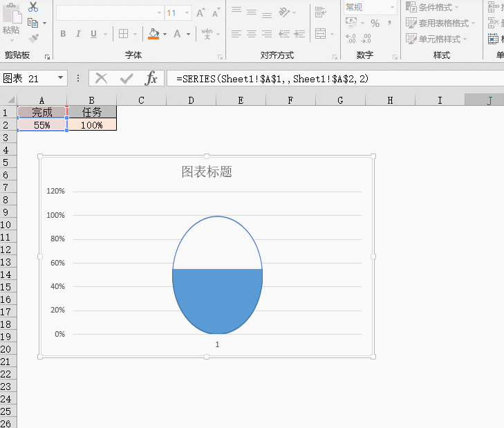Open Conditional Formatting 条件格式 menu
Image resolution: width=504 pixels, height=428 pixels.
[x=432, y=7]
